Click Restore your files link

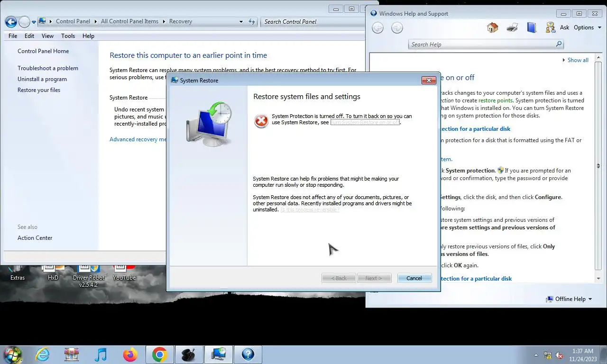pyautogui.click(x=39, y=90)
